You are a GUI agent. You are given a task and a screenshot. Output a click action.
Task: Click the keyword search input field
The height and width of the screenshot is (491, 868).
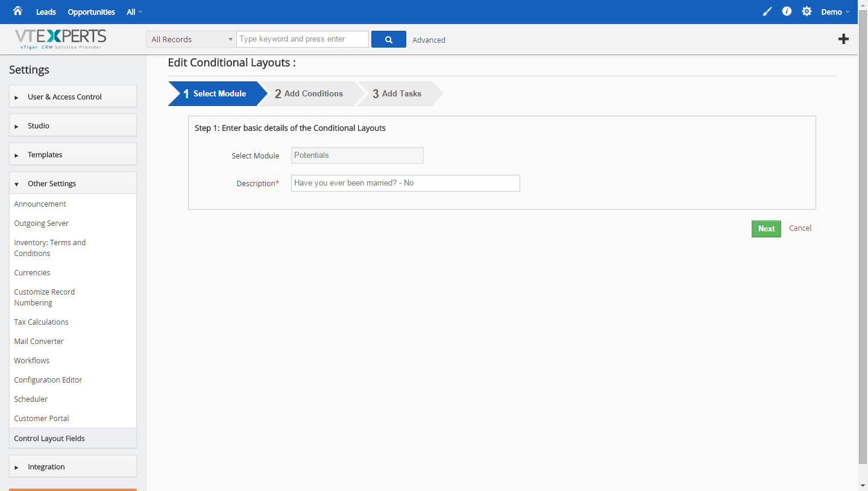click(303, 39)
